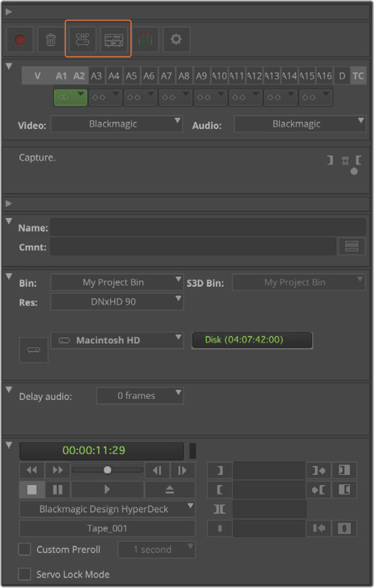This screenshot has height=588, width=374.
Task: Click the Disk time remaining display
Action: 252,340
